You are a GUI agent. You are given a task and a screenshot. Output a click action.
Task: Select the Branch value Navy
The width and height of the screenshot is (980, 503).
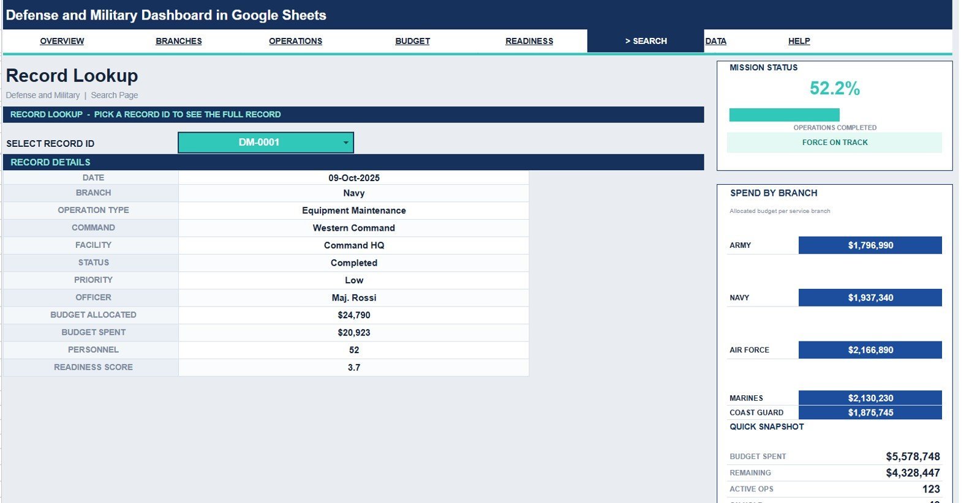click(354, 193)
